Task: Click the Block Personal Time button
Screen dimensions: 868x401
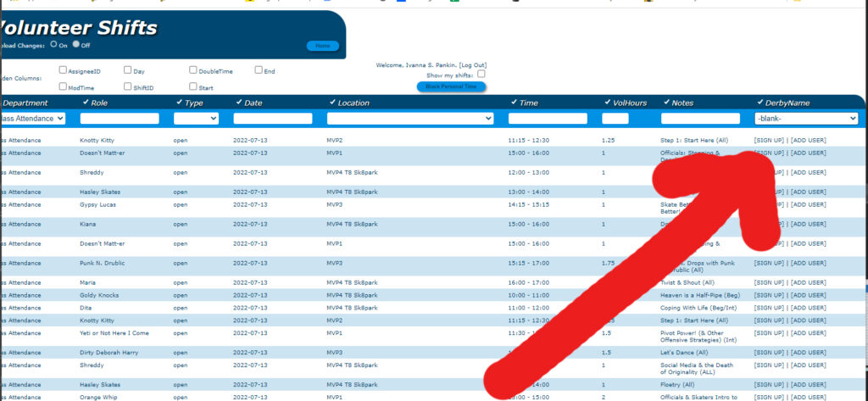Action: coord(451,86)
